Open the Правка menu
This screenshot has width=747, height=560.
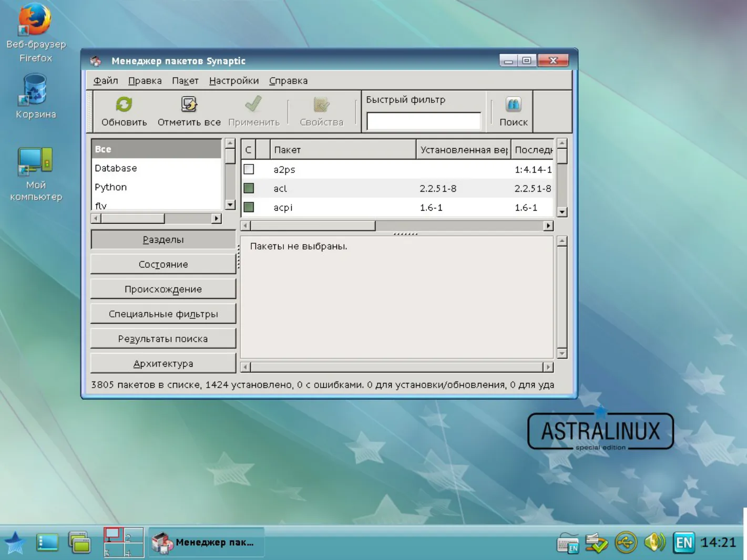pyautogui.click(x=145, y=80)
